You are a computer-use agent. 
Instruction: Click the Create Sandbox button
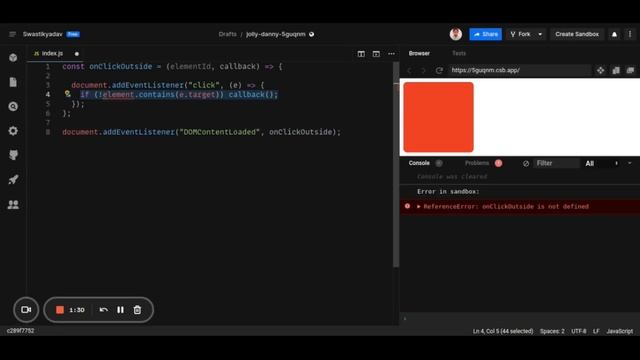pyautogui.click(x=577, y=34)
